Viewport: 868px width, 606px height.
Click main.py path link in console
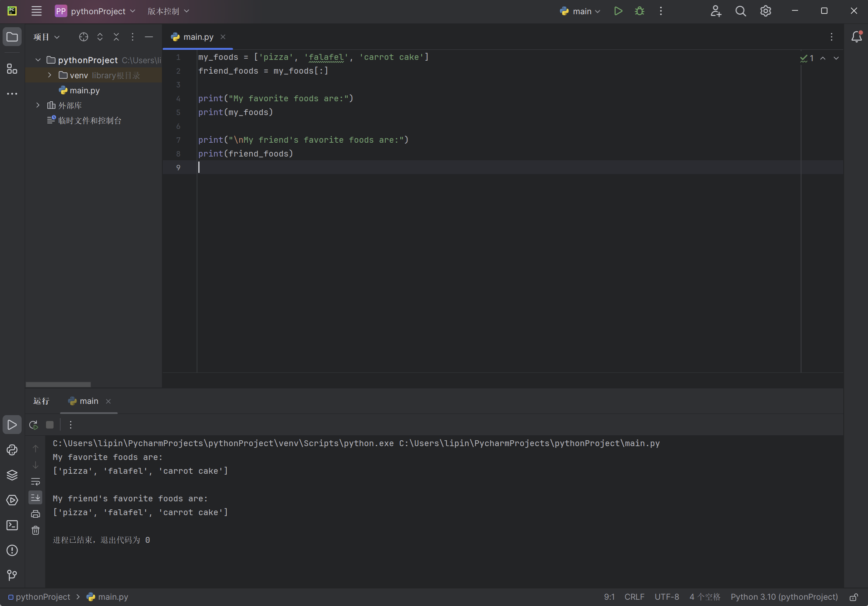(529, 443)
